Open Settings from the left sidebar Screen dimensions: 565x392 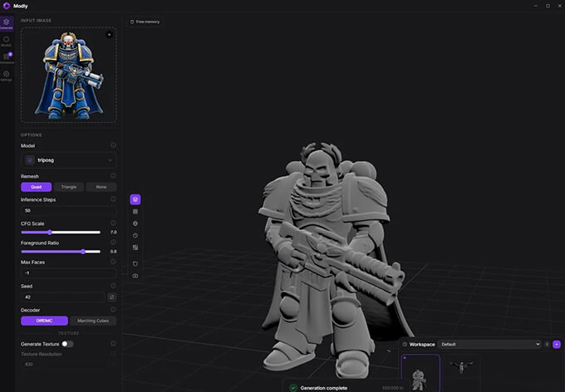(x=7, y=76)
